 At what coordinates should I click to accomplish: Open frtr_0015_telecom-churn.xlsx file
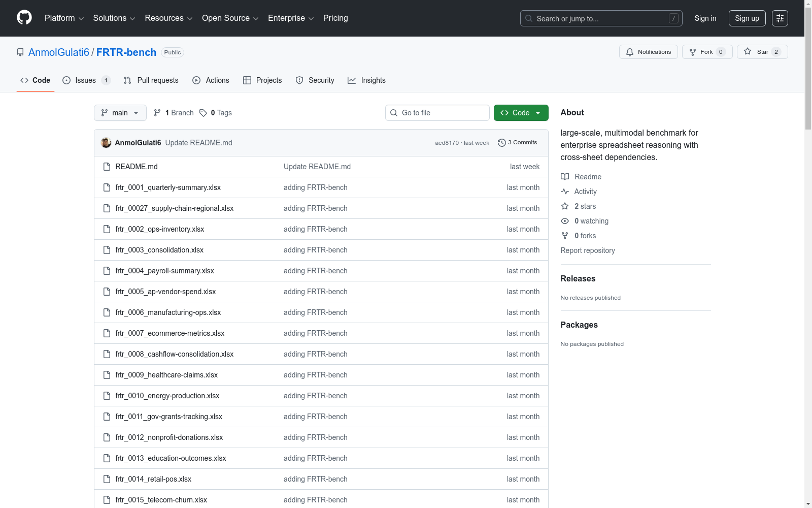161,500
